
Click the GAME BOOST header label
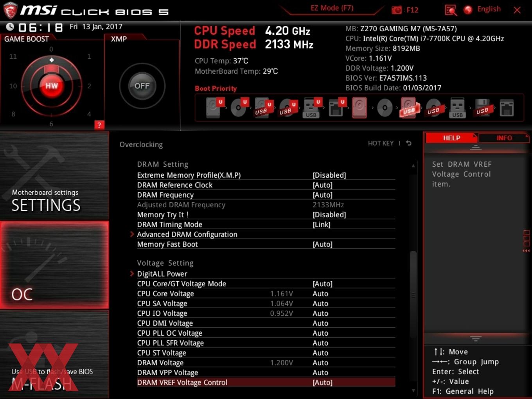click(x=27, y=39)
